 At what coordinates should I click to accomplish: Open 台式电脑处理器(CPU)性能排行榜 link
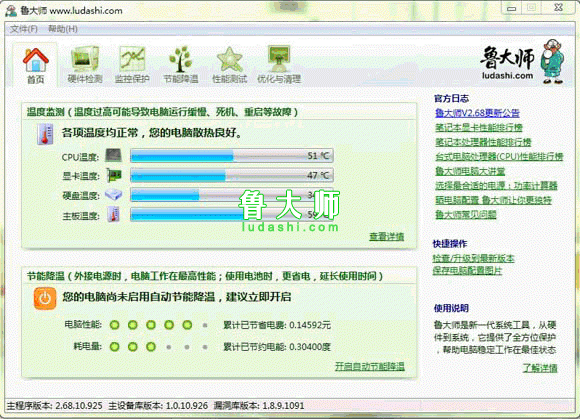tap(499, 156)
